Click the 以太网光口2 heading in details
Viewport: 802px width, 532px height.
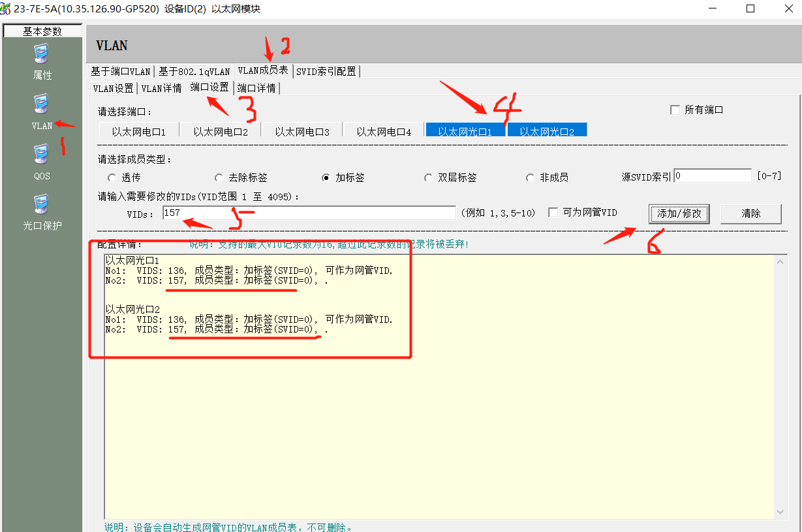[132, 309]
